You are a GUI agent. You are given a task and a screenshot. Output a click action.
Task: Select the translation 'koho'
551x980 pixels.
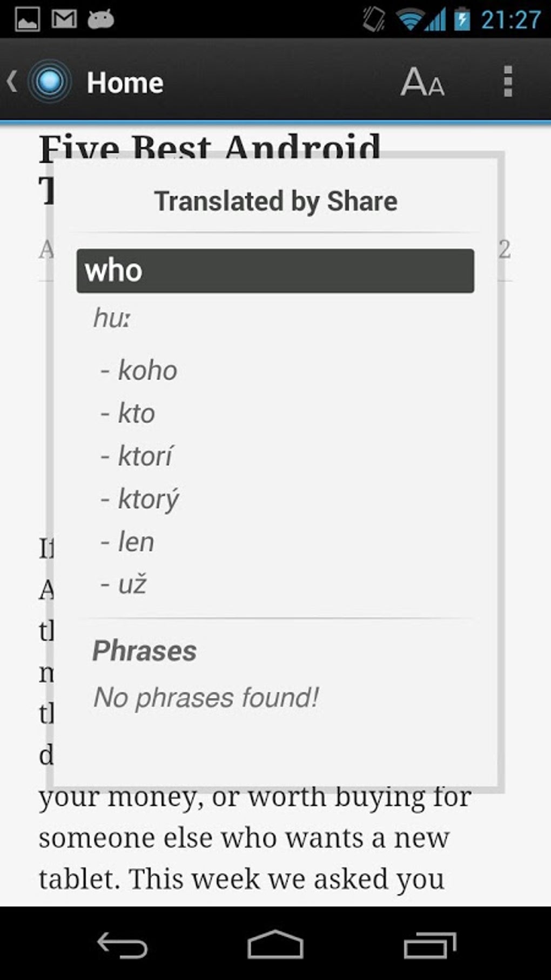[147, 371]
